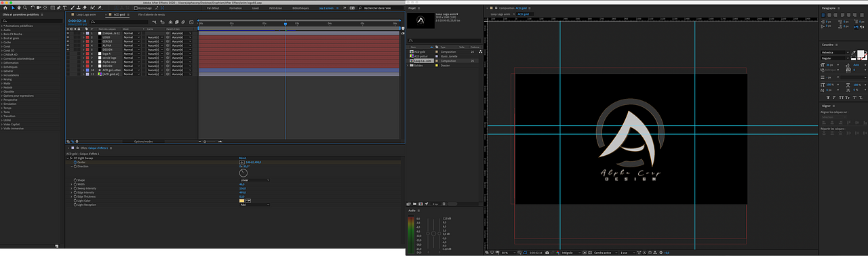Open Mode dropdown of LOGO layer
The height and width of the screenshot is (256, 868).
pyautogui.click(x=132, y=37)
